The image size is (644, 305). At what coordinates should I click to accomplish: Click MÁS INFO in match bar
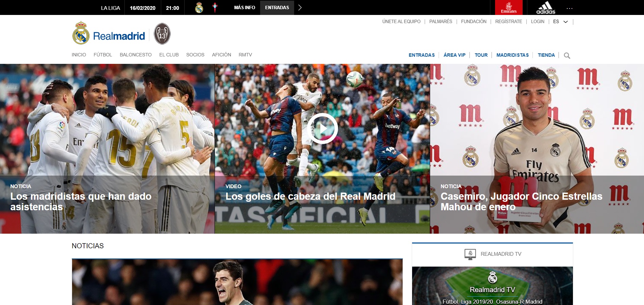point(244,7)
